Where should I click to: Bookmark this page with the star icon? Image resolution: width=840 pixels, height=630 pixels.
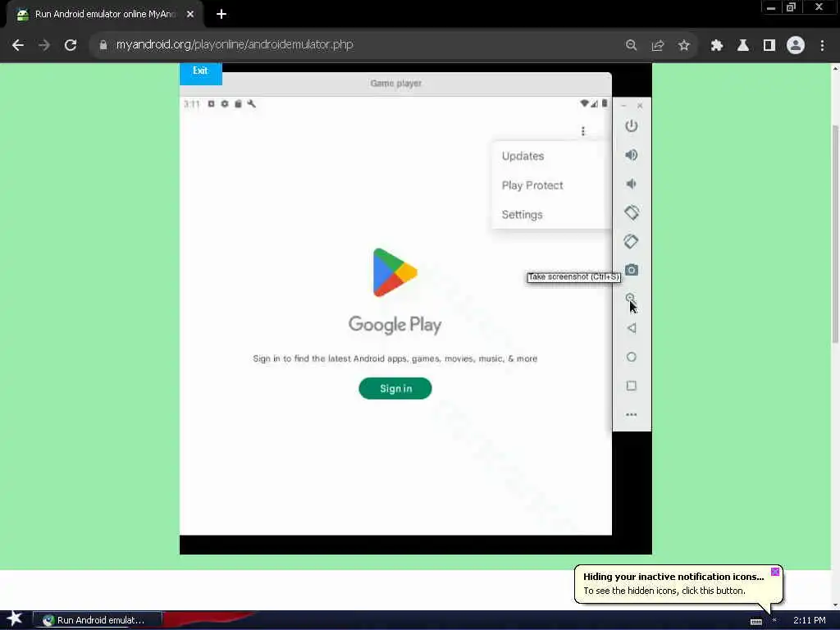coord(683,45)
